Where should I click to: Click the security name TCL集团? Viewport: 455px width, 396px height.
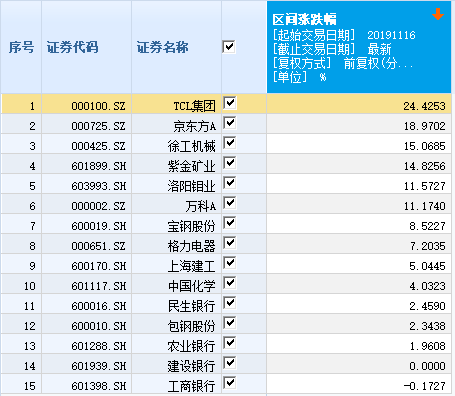(x=195, y=106)
